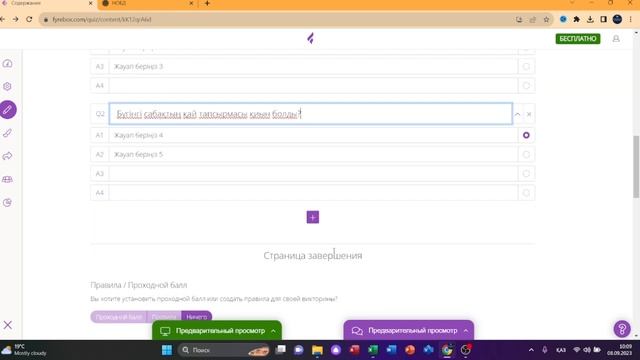Open Chrome three-dot menu

click(x=631, y=19)
